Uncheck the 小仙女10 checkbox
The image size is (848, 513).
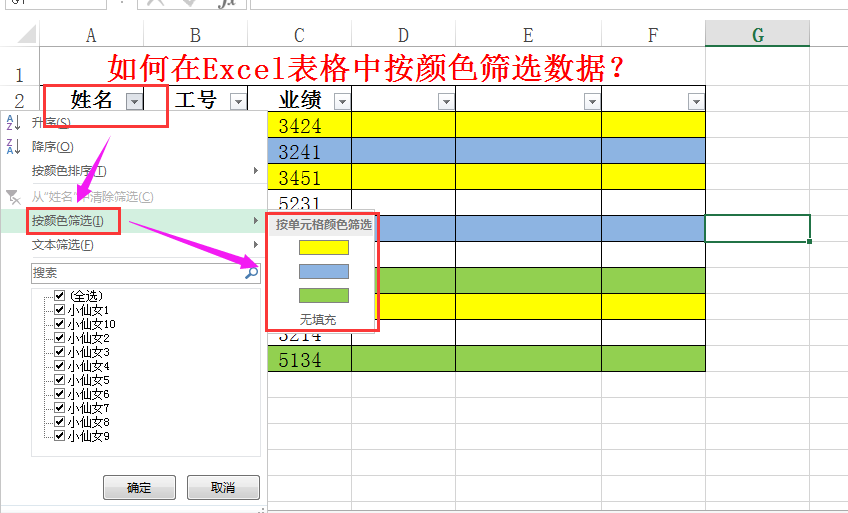tap(60, 324)
